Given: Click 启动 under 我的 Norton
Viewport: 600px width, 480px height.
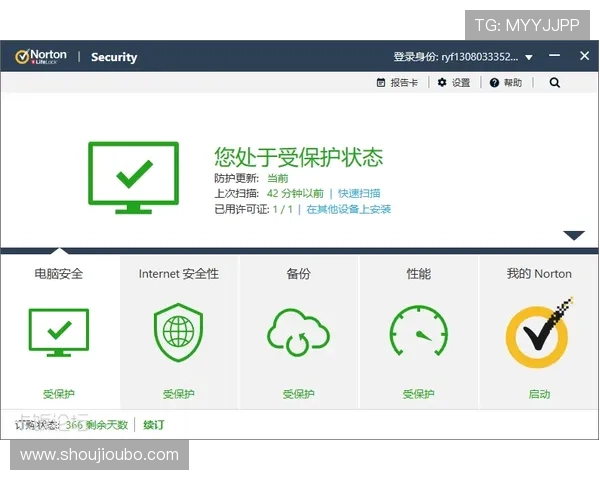Looking at the screenshot, I should point(539,394).
